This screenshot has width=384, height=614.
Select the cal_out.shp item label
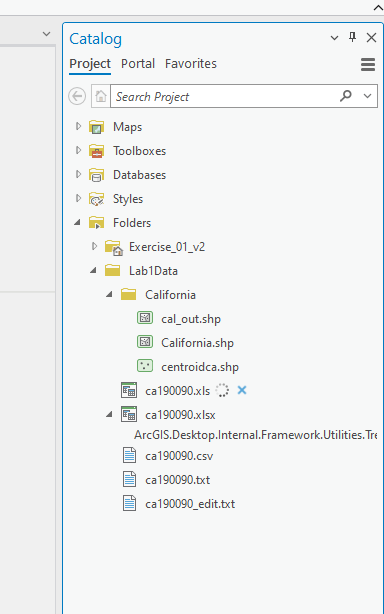[191, 319]
